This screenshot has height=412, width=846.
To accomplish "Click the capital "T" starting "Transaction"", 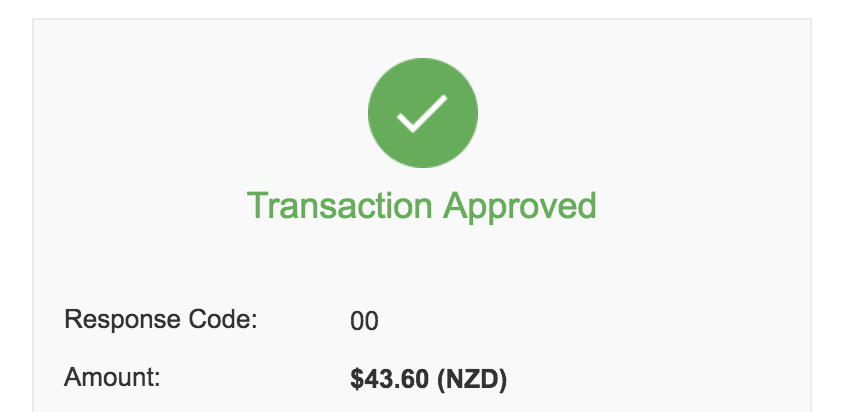I will [x=257, y=206].
